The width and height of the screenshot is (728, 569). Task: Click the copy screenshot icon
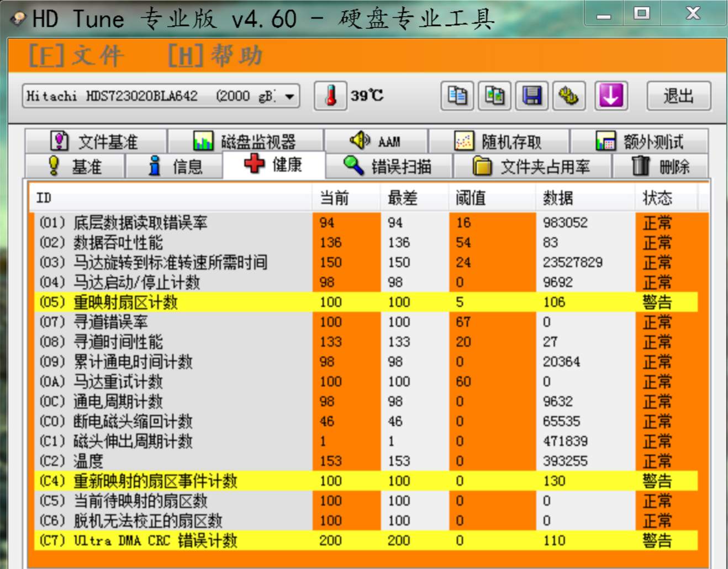(x=494, y=96)
